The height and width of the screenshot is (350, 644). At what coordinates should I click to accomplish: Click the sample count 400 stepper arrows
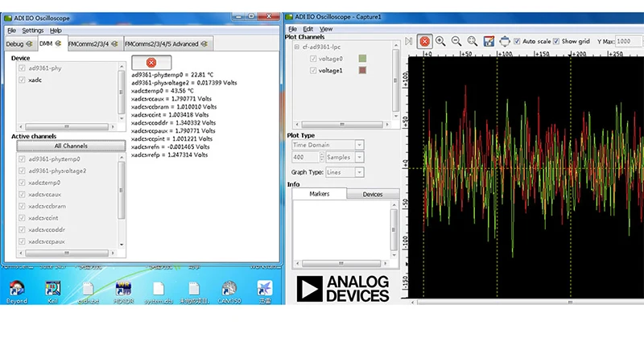pyautogui.click(x=321, y=157)
